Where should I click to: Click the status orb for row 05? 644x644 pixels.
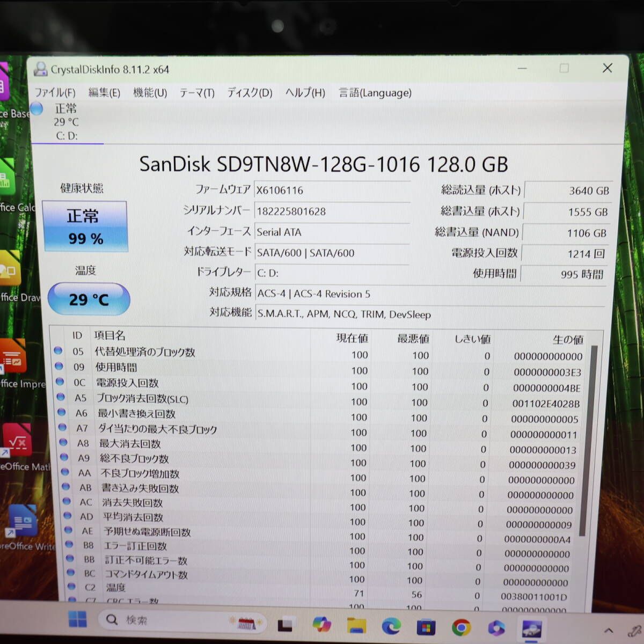pos(58,351)
